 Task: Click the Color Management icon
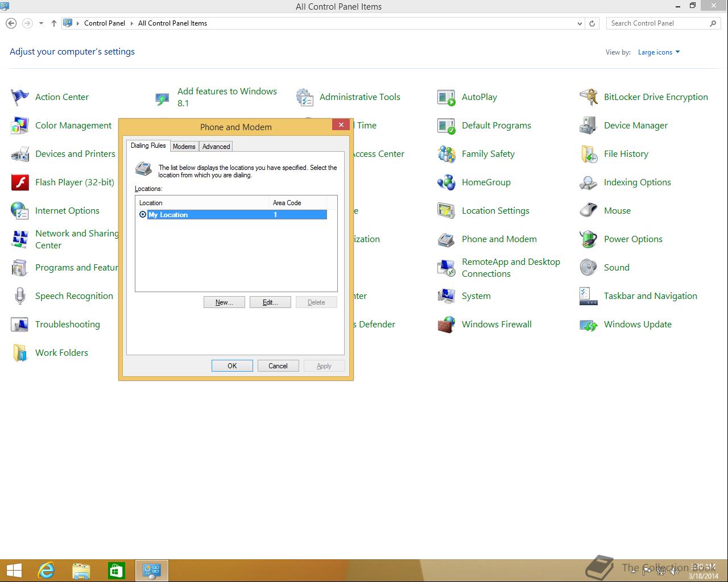[20, 126]
